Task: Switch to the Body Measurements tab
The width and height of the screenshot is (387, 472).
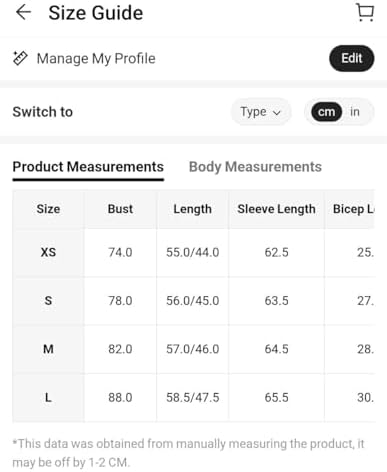Action: point(255,167)
